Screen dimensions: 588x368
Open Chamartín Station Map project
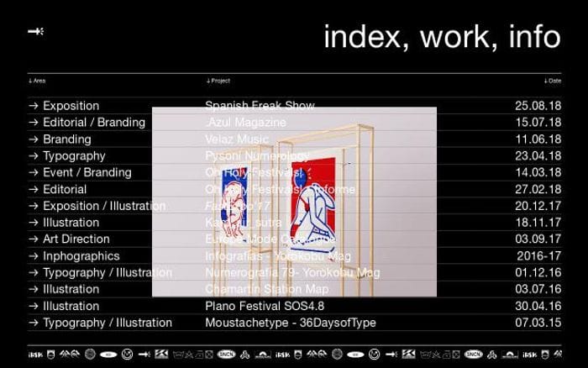pyautogui.click(x=266, y=289)
